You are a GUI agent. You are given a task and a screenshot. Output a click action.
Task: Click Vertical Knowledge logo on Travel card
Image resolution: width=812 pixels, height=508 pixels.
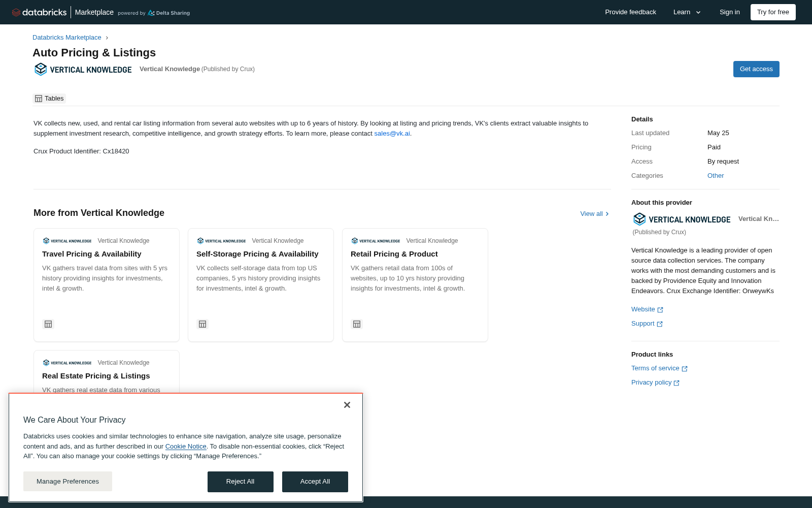tap(67, 241)
